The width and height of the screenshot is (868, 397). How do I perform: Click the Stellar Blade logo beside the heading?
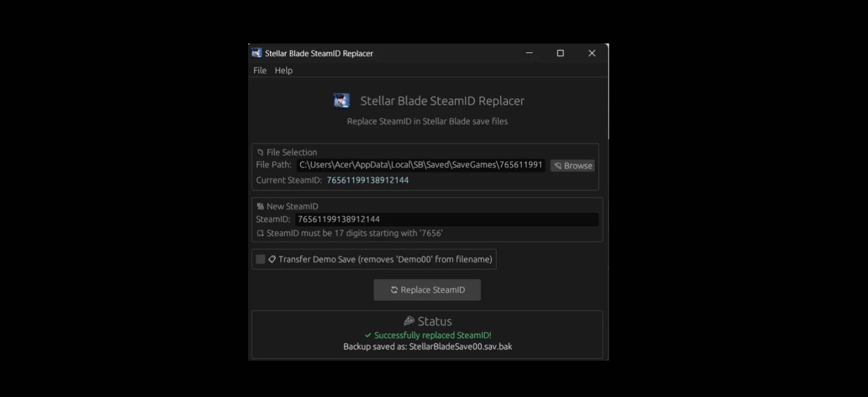[x=341, y=101]
